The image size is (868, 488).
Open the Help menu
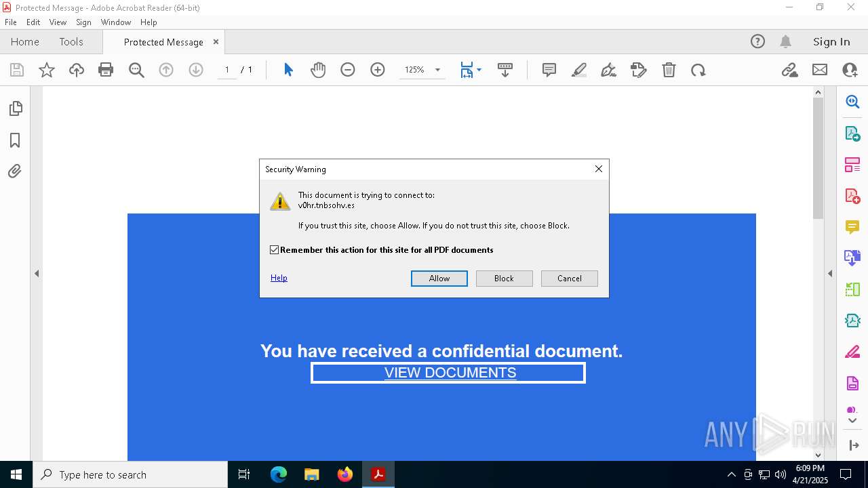tap(149, 22)
